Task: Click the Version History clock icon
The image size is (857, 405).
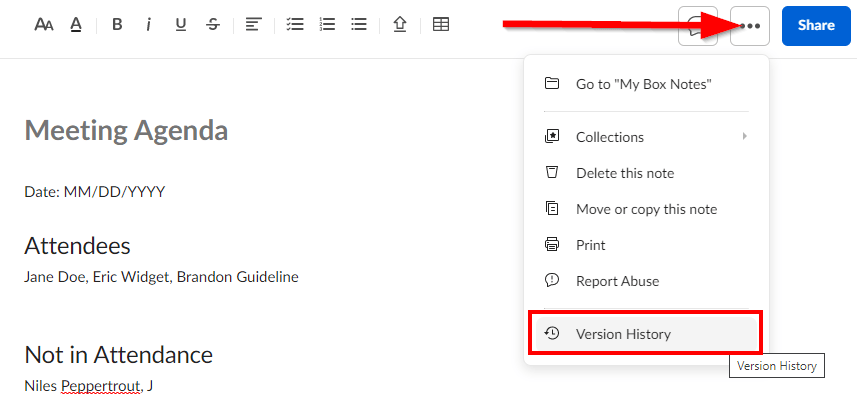Action: pos(552,333)
